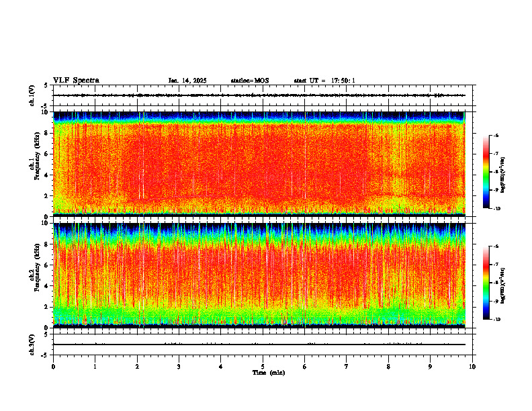532x411 pixels.
Task: Click the time axis tick label "9"
Action: coord(430,367)
